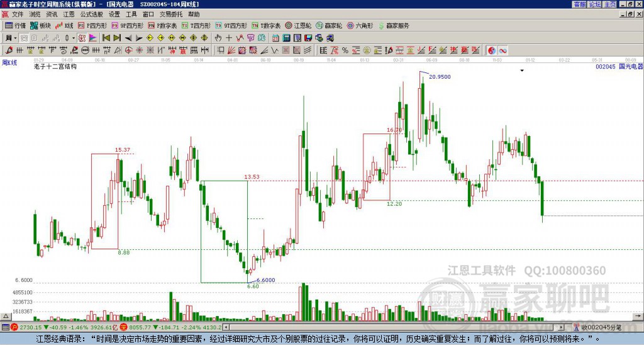This screenshot has height=345, width=644.
Task: Open the P数字表 tool
Action: coord(162,25)
